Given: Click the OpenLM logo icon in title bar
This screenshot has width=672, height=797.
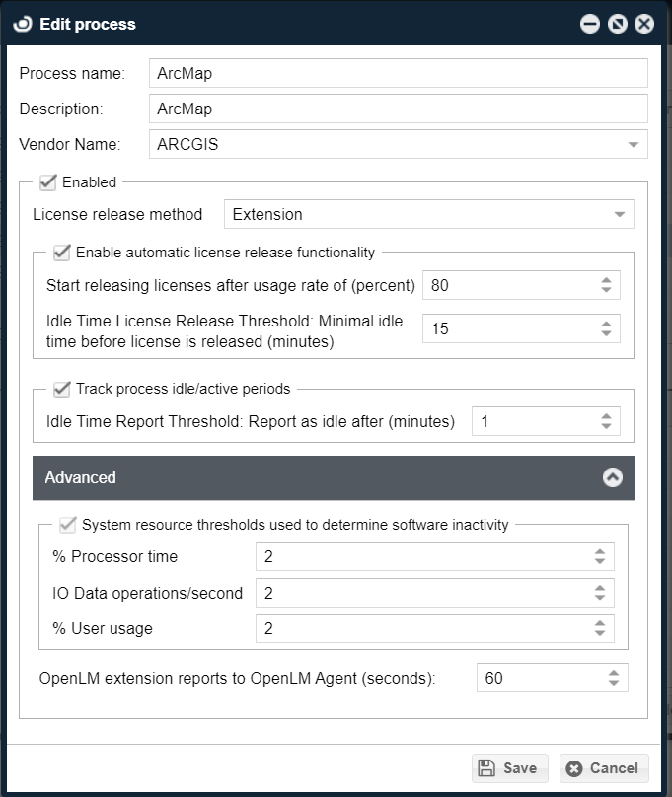Looking at the screenshot, I should (23, 24).
